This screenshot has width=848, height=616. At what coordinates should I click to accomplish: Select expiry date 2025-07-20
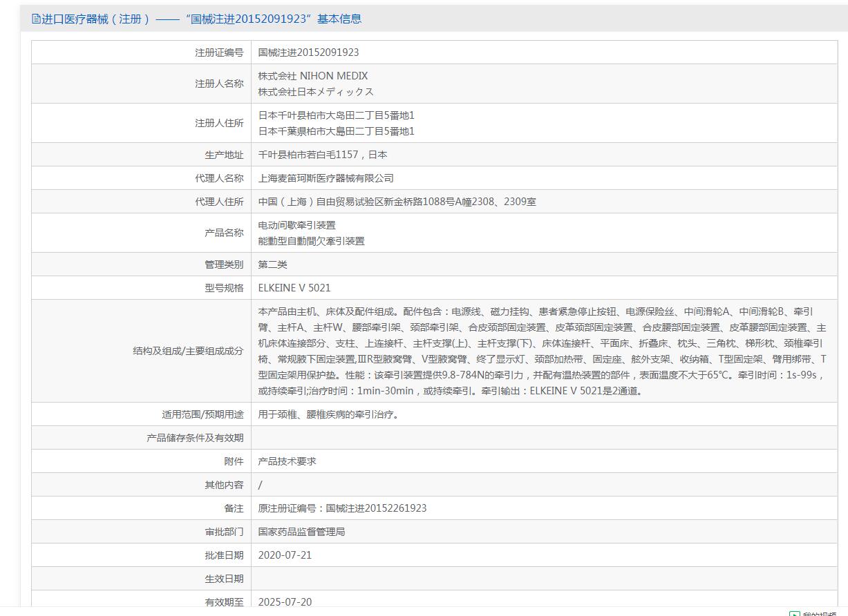[x=285, y=602]
